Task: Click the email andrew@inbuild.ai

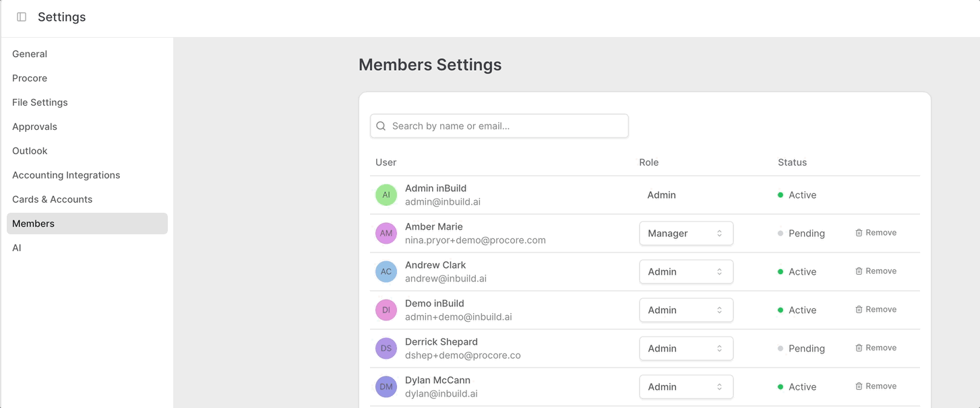Action: (x=446, y=279)
